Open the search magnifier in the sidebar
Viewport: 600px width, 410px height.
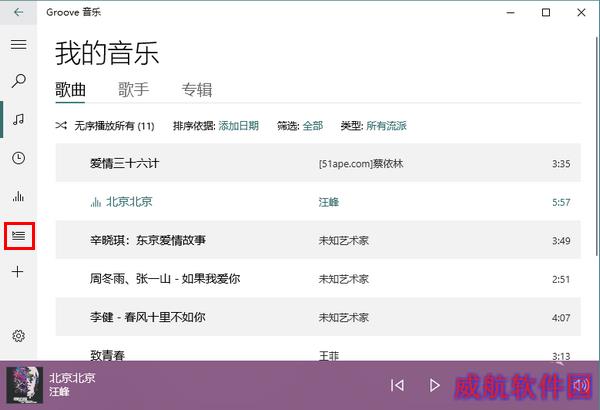tap(18, 81)
